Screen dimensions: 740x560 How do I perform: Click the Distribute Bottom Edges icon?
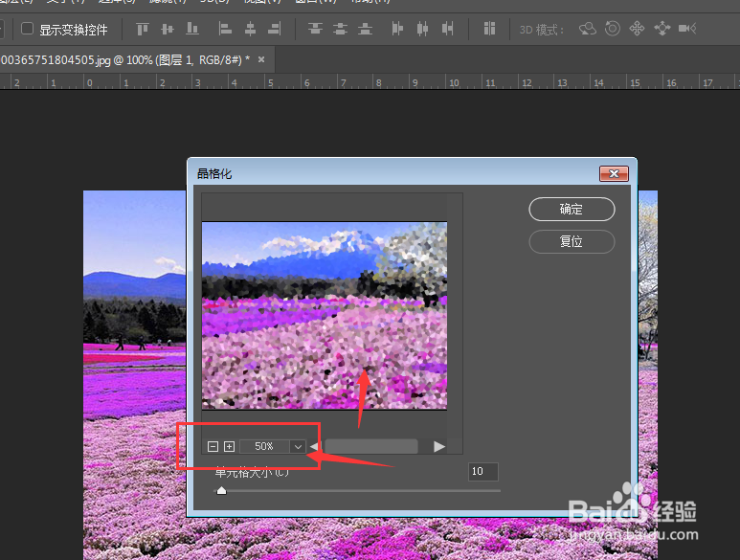(365, 30)
